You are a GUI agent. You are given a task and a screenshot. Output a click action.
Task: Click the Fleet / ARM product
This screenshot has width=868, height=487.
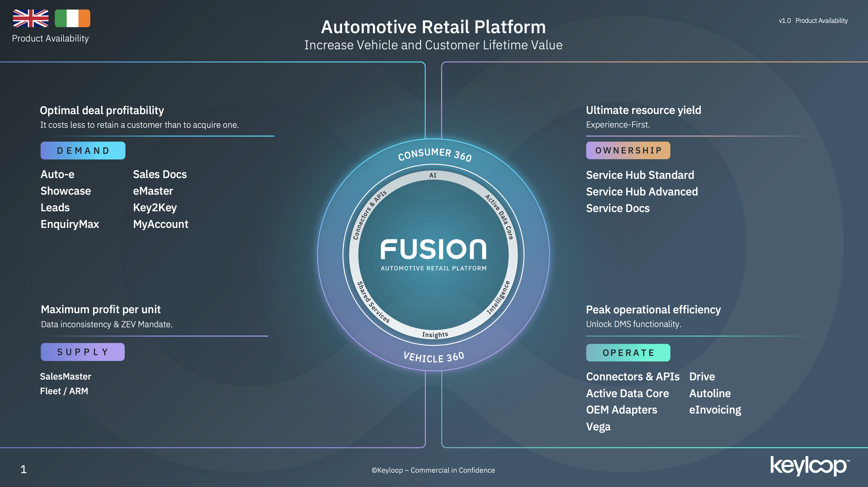coord(64,391)
